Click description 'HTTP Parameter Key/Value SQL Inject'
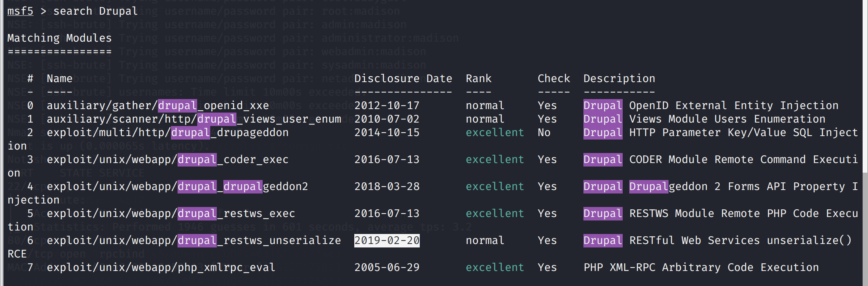 [x=744, y=133]
